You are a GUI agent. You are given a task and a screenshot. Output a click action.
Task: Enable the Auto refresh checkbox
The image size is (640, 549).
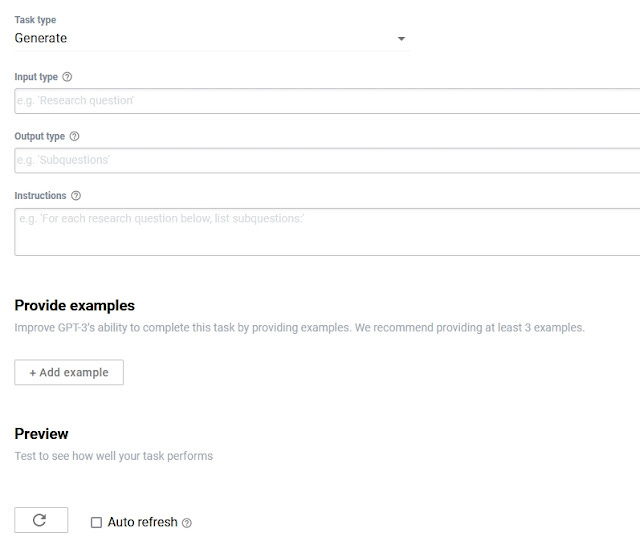coord(96,522)
